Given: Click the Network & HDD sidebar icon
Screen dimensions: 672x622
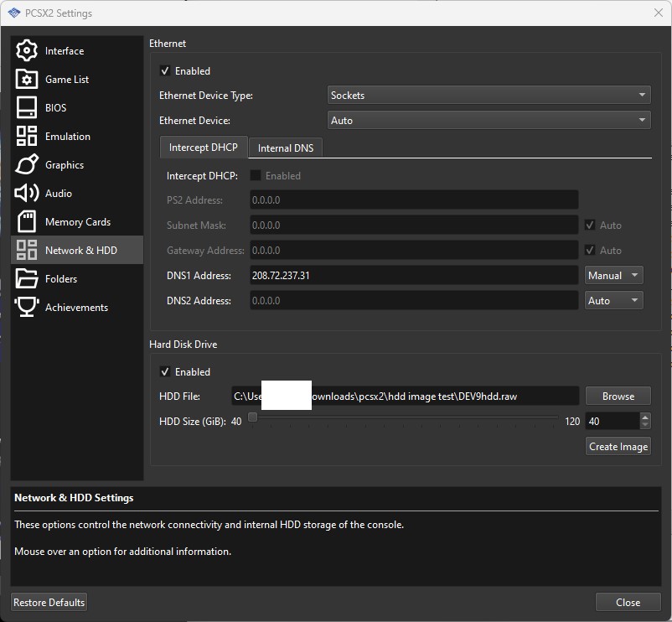Looking at the screenshot, I should pos(27,250).
